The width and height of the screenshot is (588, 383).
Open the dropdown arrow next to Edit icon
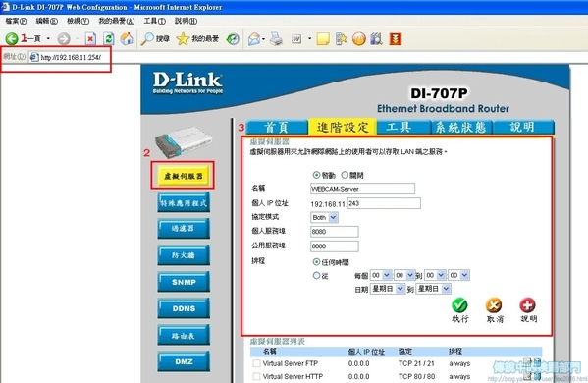(x=309, y=38)
